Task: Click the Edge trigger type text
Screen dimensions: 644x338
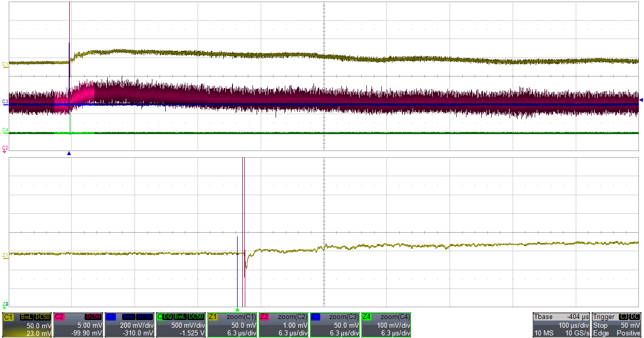Action: point(600,333)
